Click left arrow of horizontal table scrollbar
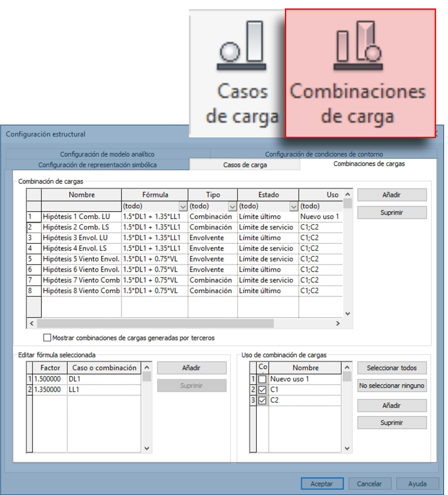The height and width of the screenshot is (495, 448). pyautogui.click(x=32, y=323)
